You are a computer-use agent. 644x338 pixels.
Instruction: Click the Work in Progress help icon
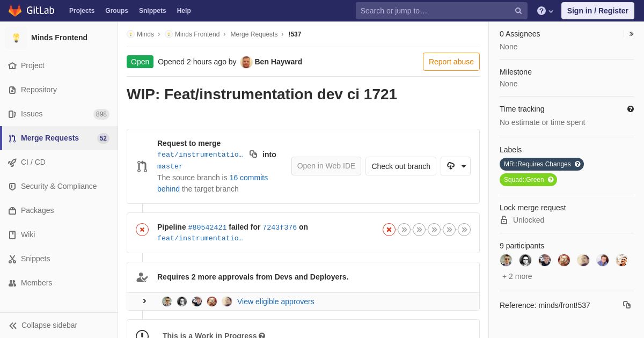262,335
